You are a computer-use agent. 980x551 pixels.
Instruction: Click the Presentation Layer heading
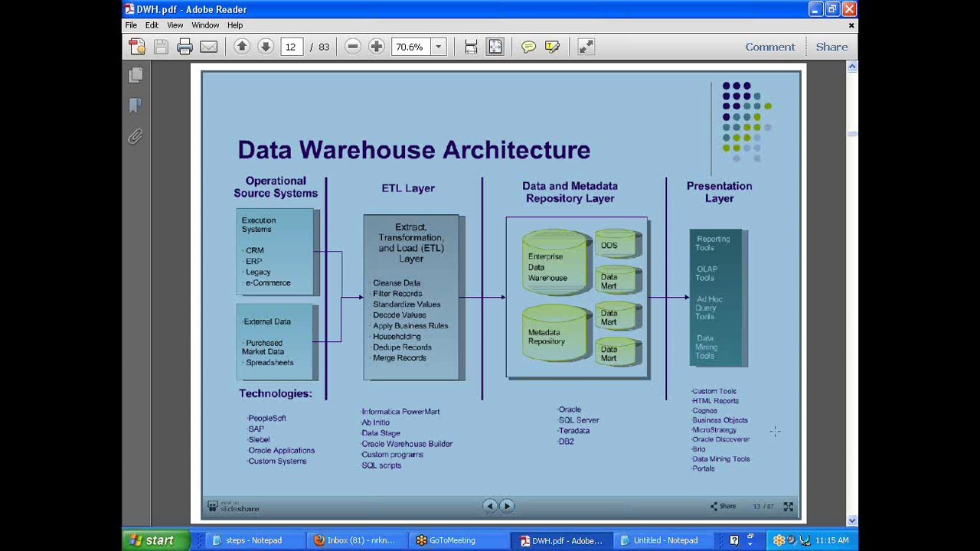719,192
